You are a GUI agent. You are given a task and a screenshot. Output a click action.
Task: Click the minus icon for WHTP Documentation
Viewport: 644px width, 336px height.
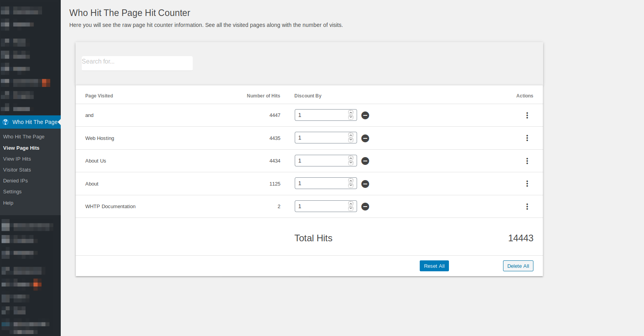click(x=365, y=207)
